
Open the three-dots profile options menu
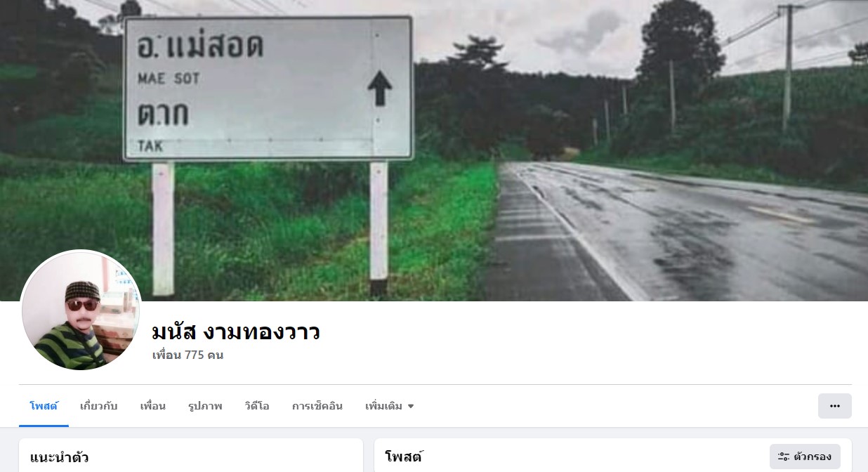click(x=834, y=406)
